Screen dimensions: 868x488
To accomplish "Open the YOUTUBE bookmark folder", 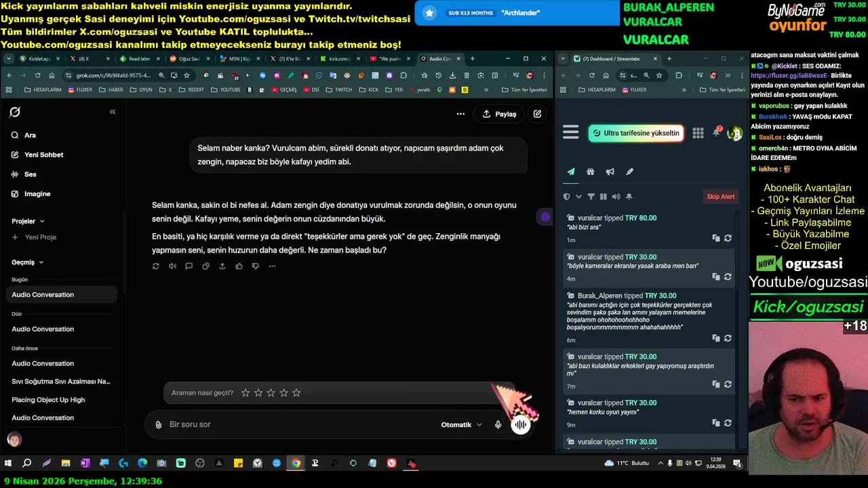I will (x=226, y=89).
